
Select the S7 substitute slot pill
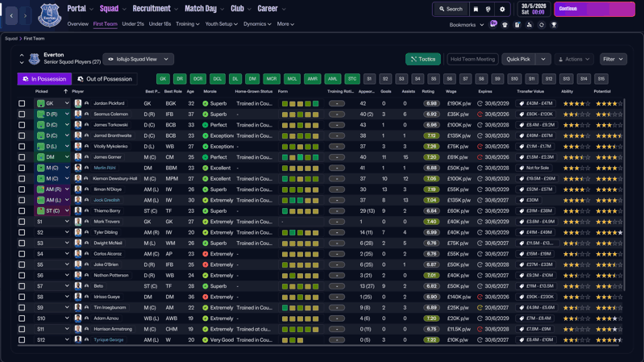coord(465,79)
